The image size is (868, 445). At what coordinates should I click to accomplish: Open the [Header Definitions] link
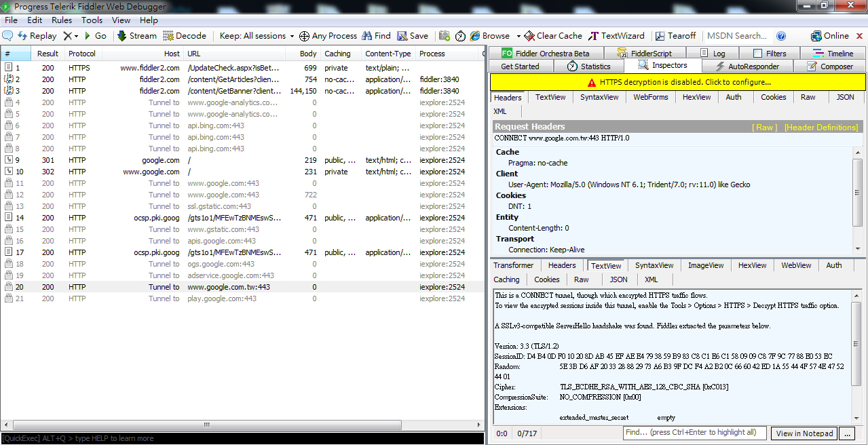(x=821, y=128)
